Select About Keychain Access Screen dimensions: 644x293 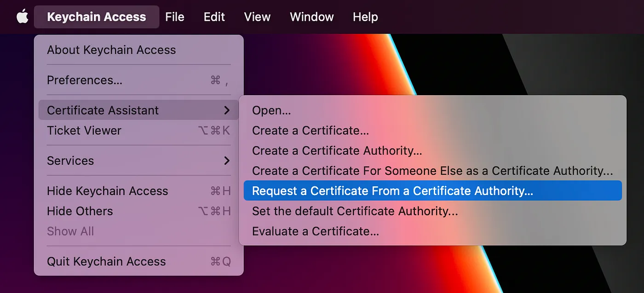[138, 50]
